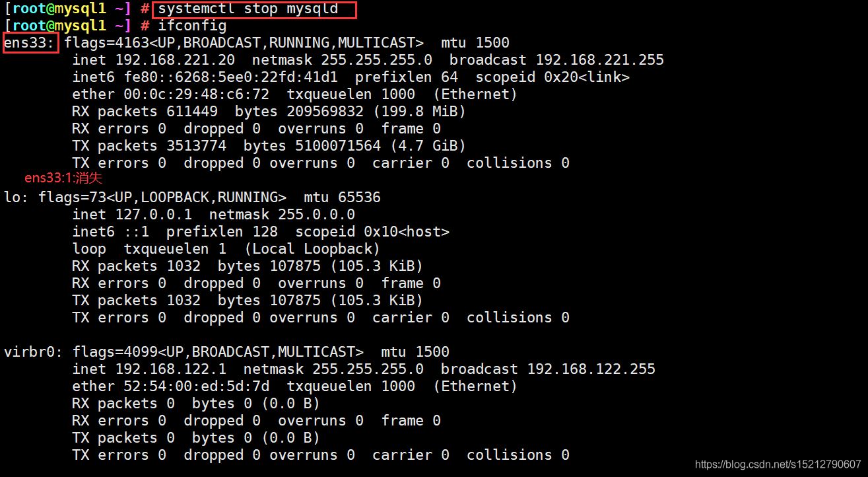Click the broadcast address 192.168.122.255
Screen dimensions: 868x477
click(591, 369)
